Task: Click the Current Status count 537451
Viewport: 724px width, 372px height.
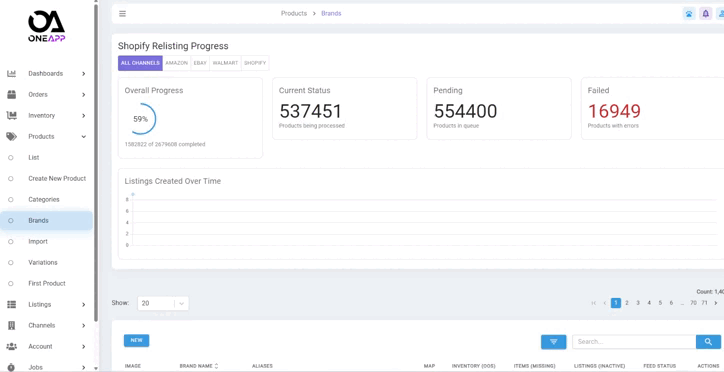Action: tap(311, 112)
